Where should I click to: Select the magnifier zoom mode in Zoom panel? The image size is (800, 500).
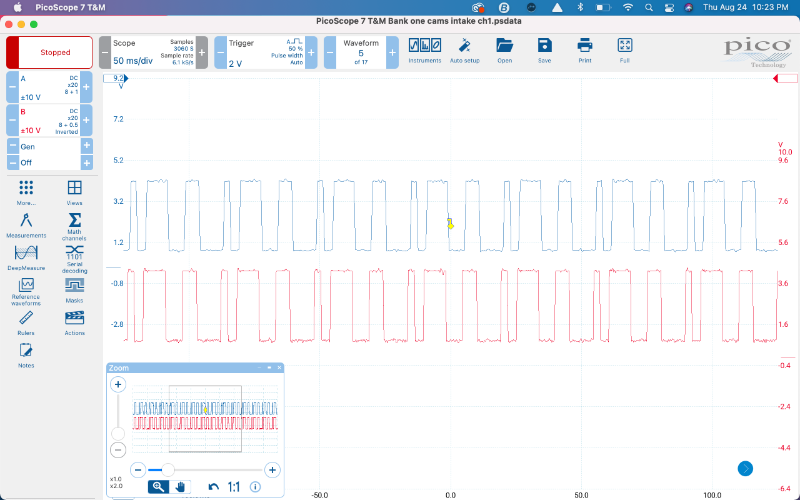(158, 487)
